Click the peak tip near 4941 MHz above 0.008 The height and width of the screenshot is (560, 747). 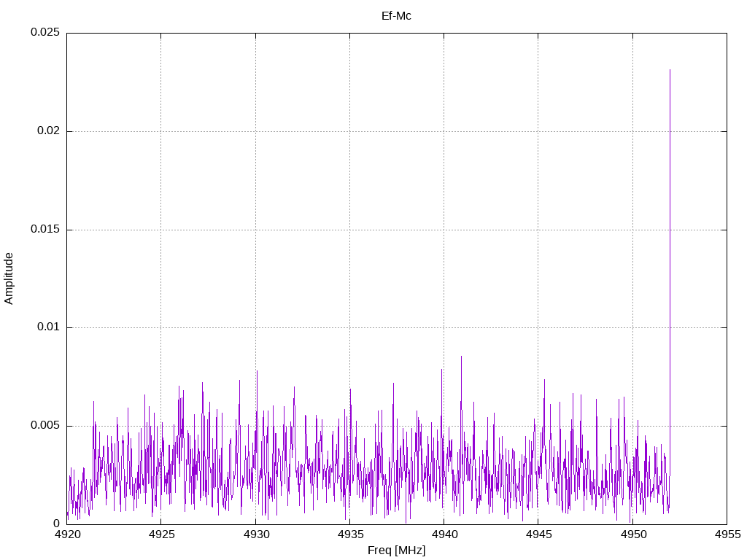click(461, 357)
